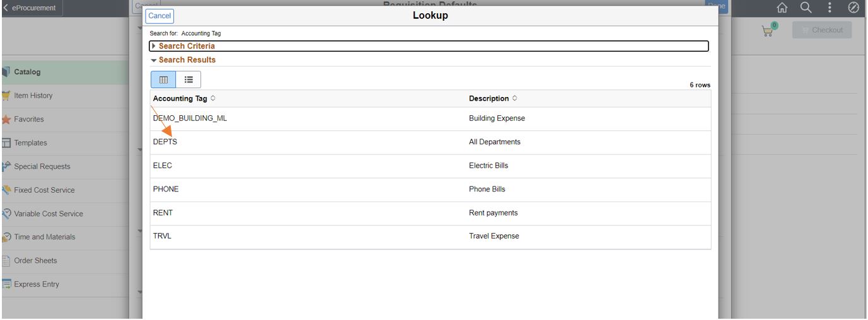Select the DEMO_BUILDING_ML accounting tag
Screen dimensions: 868x320
[x=190, y=118]
